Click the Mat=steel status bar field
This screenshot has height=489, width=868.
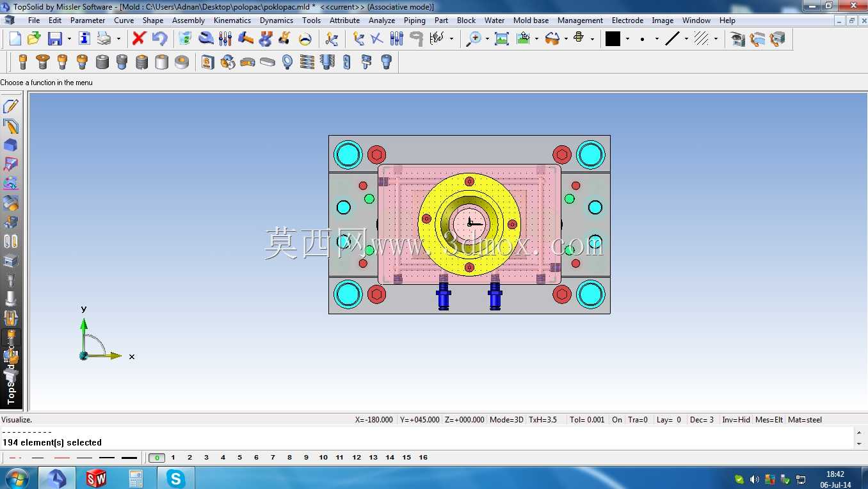click(805, 420)
